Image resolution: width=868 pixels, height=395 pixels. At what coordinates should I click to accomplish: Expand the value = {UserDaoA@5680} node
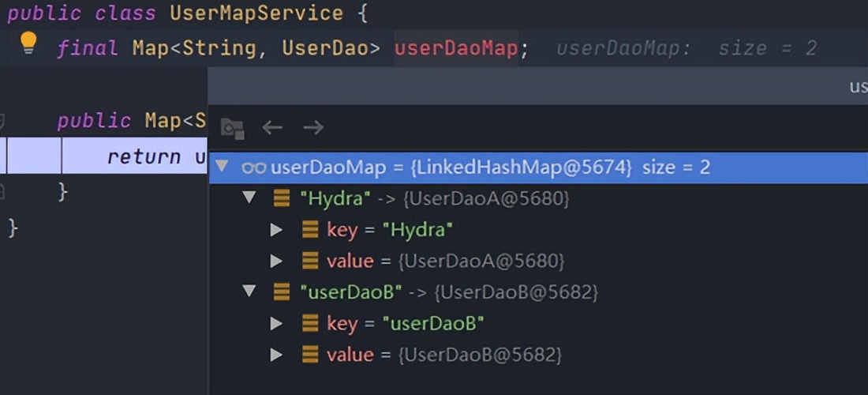276,261
